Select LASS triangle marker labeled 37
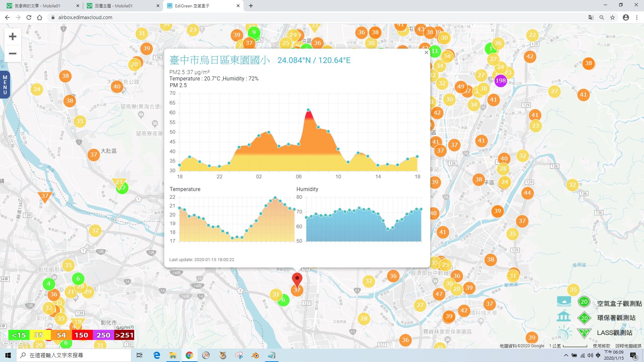Image resolution: width=644 pixels, height=362 pixels. 44,197
